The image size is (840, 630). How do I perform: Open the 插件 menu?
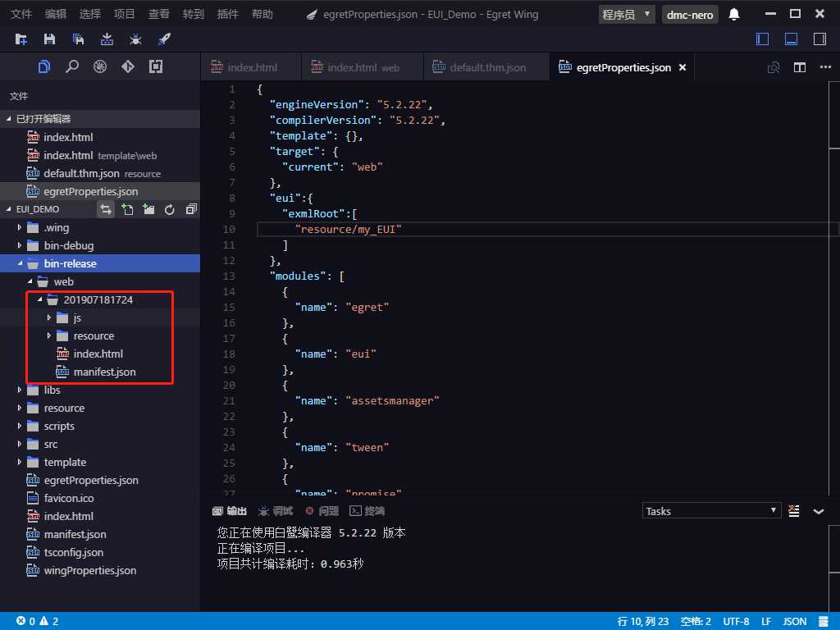point(227,14)
